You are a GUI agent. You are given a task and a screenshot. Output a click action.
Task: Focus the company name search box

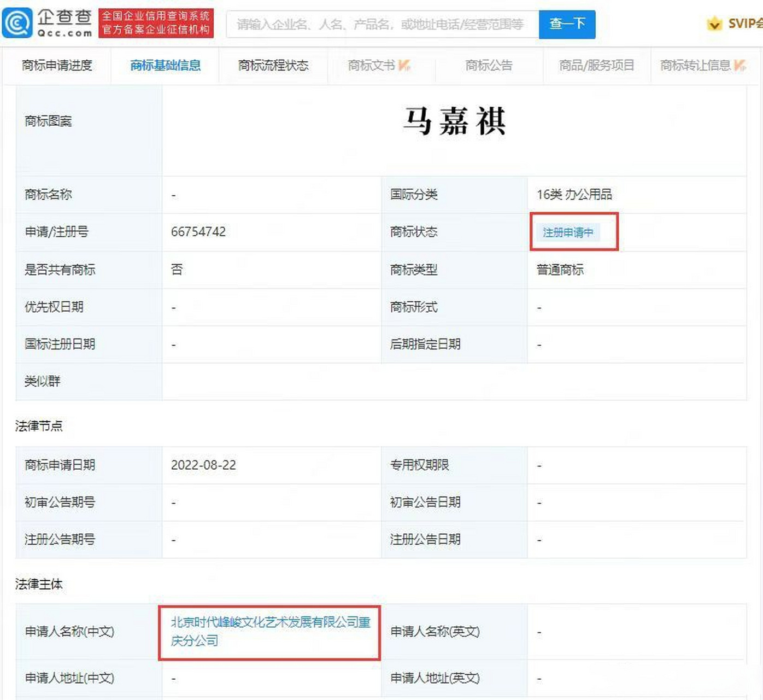(381, 25)
